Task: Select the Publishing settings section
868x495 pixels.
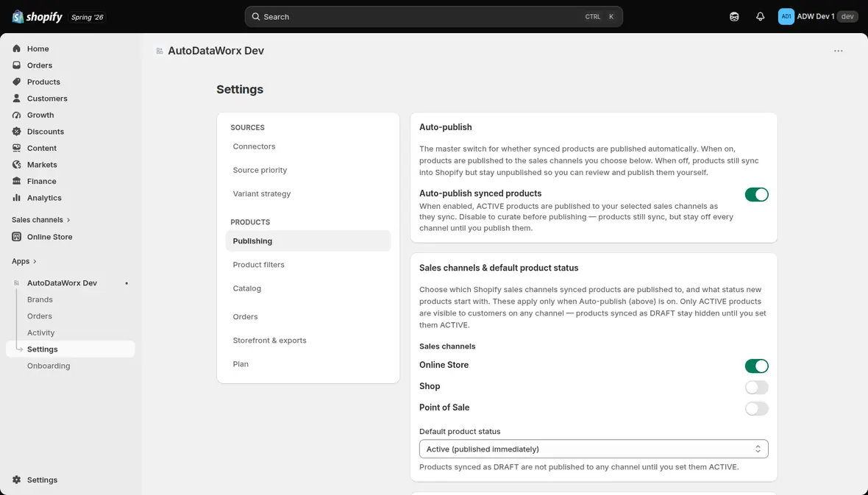Action: tap(308, 241)
